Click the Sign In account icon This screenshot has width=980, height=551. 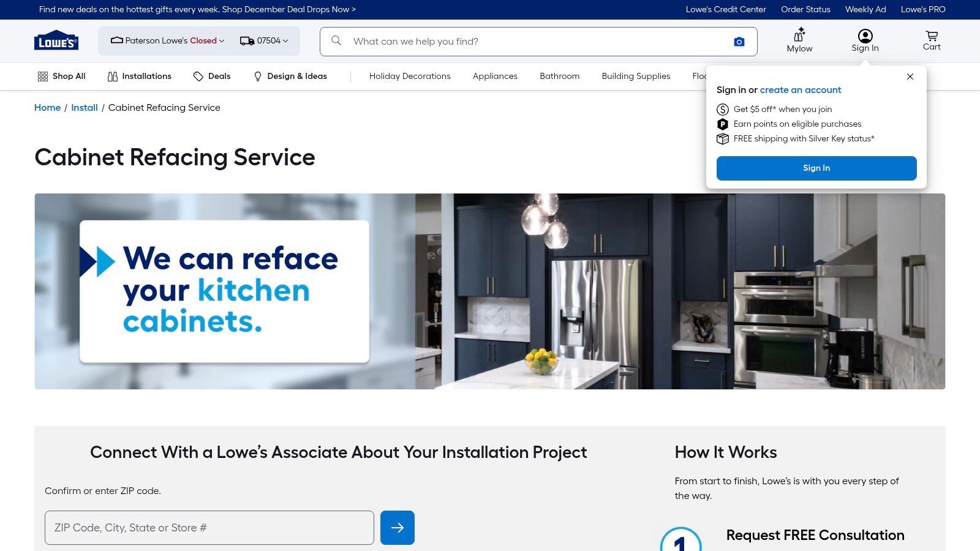[865, 34]
